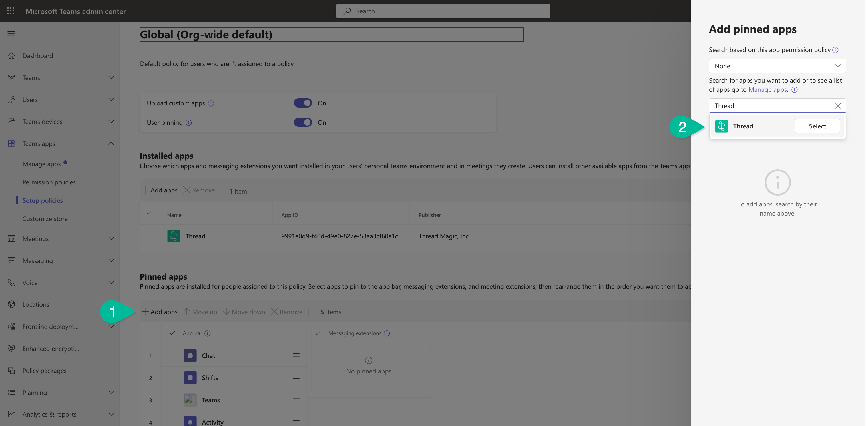The height and width of the screenshot is (426, 868).
Task: Click info icon beside Messaging extensions header
Action: 387,333
